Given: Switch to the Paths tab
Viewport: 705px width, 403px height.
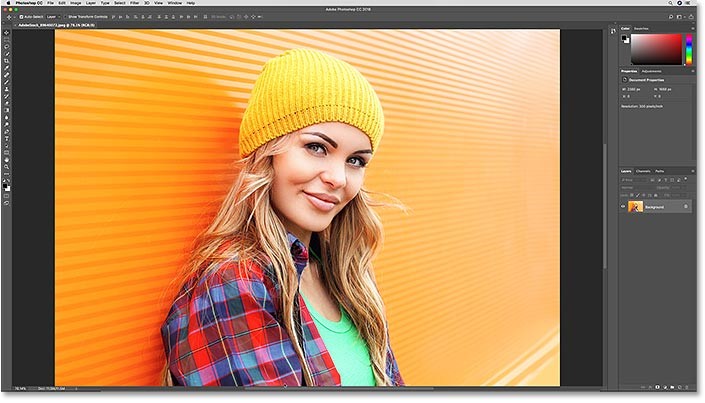Looking at the screenshot, I should [x=660, y=171].
